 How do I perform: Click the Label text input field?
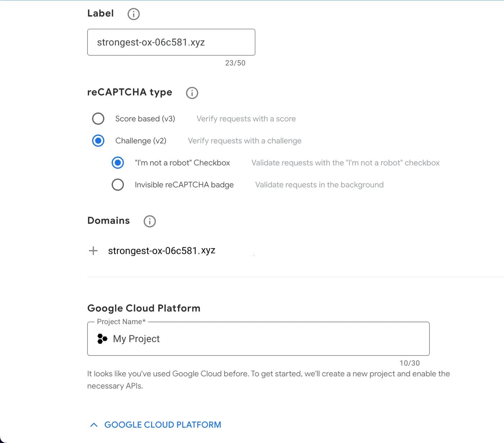(x=171, y=42)
